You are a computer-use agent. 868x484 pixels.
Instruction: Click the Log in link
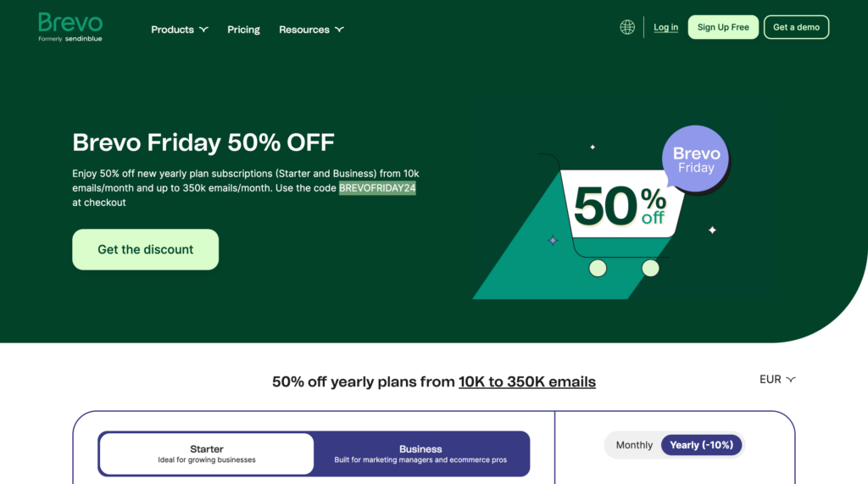pos(665,27)
